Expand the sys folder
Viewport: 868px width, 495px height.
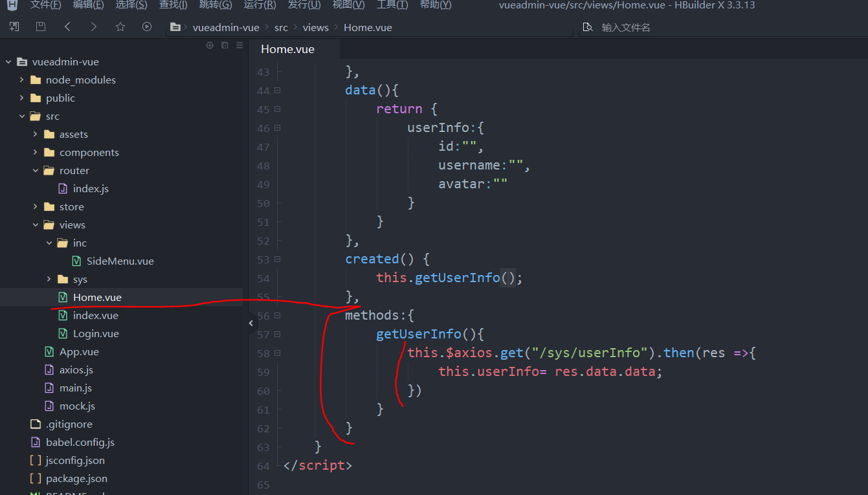tap(49, 280)
